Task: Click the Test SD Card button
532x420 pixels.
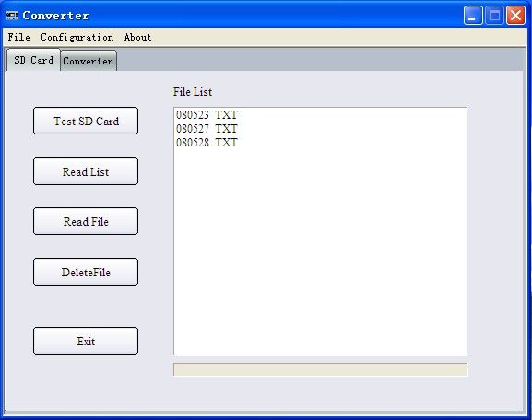Action: point(86,121)
